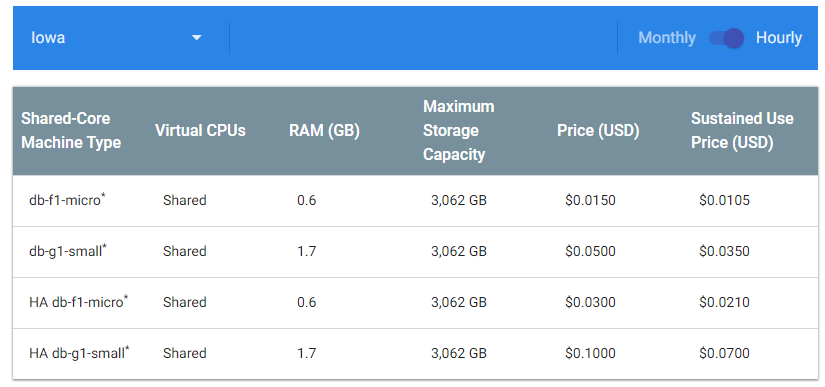The width and height of the screenshot is (825, 387).
Task: Click the Maximum Storage Capacity header
Action: pyautogui.click(x=458, y=130)
